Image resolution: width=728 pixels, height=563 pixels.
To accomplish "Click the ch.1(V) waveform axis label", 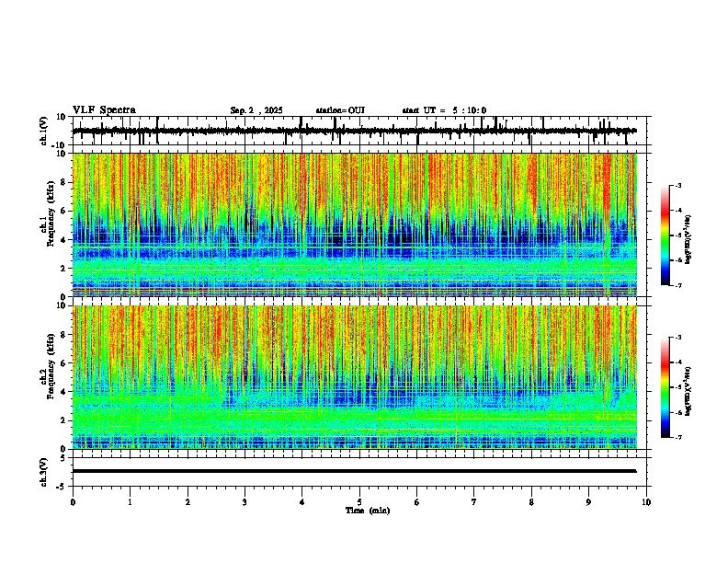I will [44, 131].
